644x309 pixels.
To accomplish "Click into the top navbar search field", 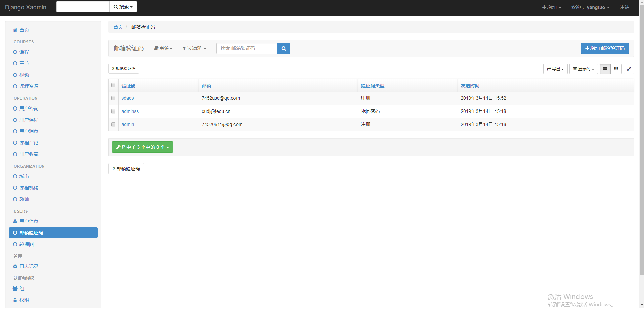I will (83, 7).
